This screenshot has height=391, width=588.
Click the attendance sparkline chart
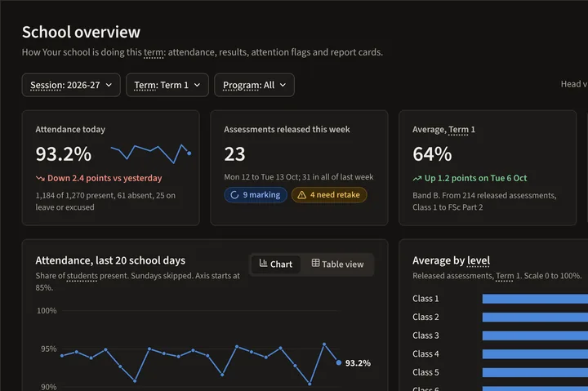[151, 153]
